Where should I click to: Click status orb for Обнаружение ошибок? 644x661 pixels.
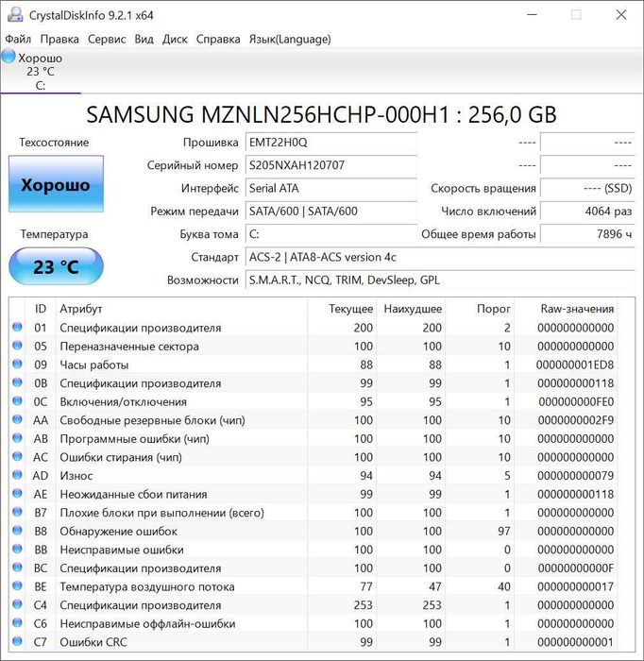[x=17, y=531]
